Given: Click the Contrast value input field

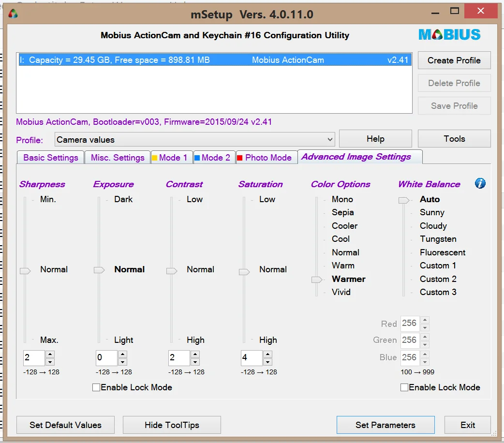Looking at the screenshot, I should click(x=179, y=358).
